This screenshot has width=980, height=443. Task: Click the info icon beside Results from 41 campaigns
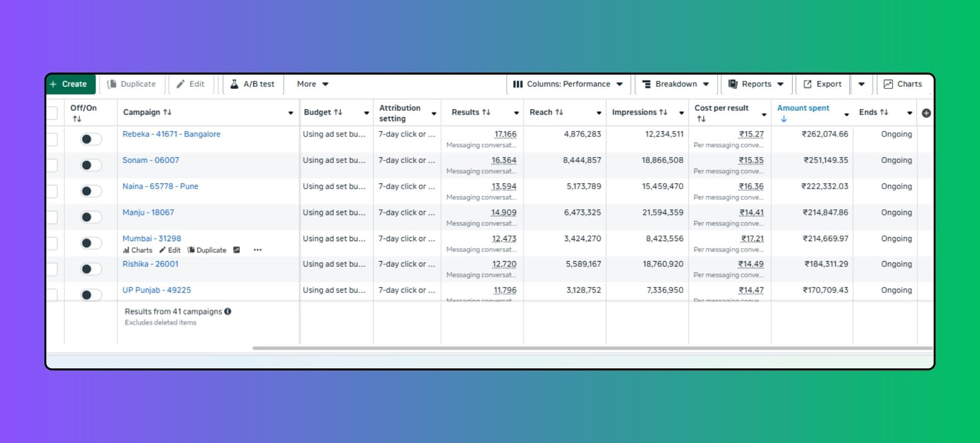click(228, 311)
